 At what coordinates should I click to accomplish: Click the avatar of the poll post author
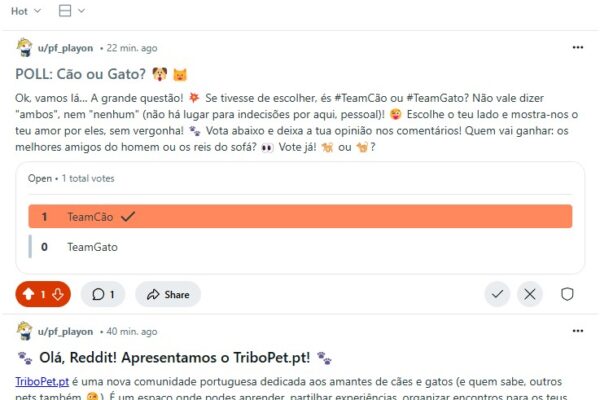tap(24, 47)
